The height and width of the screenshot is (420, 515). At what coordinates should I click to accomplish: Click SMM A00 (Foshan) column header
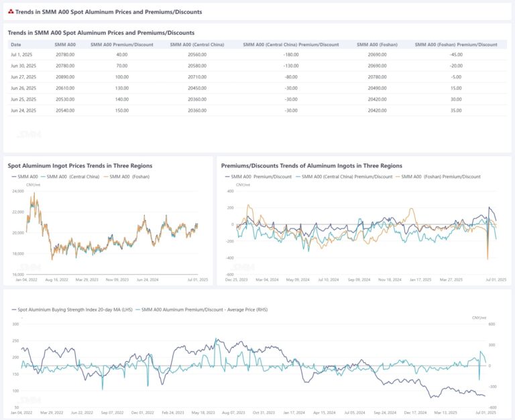[377, 45]
